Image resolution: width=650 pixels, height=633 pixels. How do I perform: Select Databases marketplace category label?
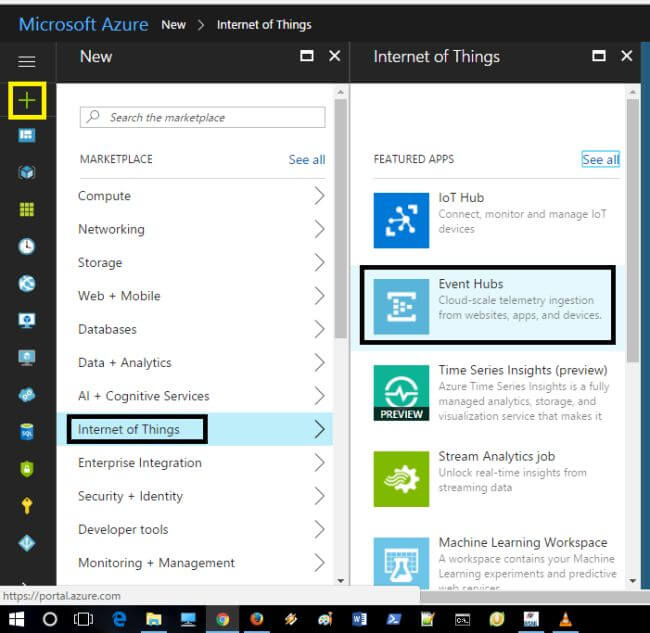pyautogui.click(x=107, y=329)
